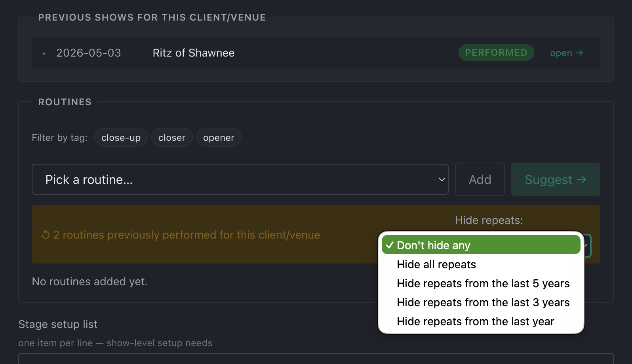This screenshot has height=364, width=632.
Task: Select Hide repeats from the last 3 years
Action: (x=481, y=302)
